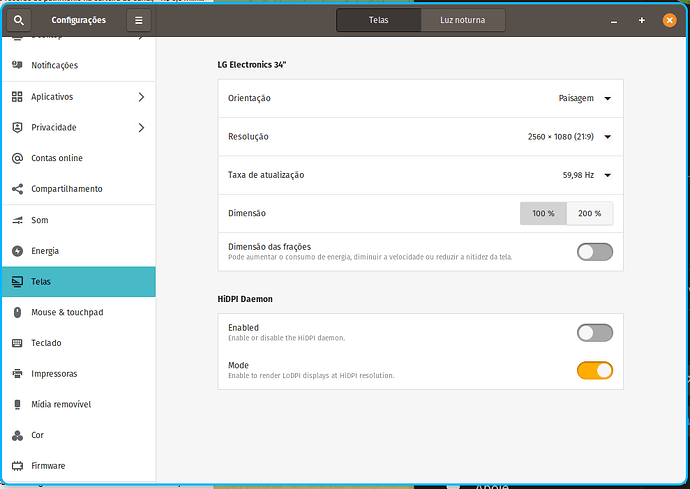
Task: Click the Compartilhamento share icon
Action: pos(17,189)
